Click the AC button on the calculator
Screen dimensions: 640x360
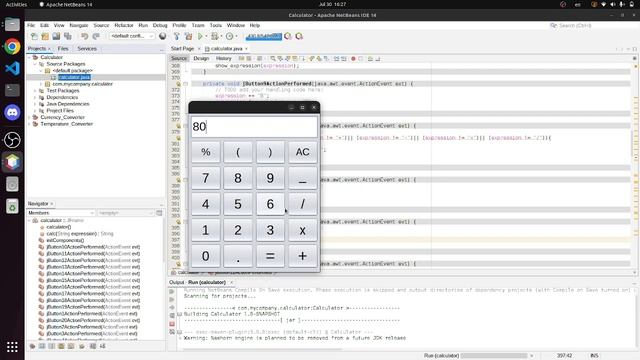(302, 152)
